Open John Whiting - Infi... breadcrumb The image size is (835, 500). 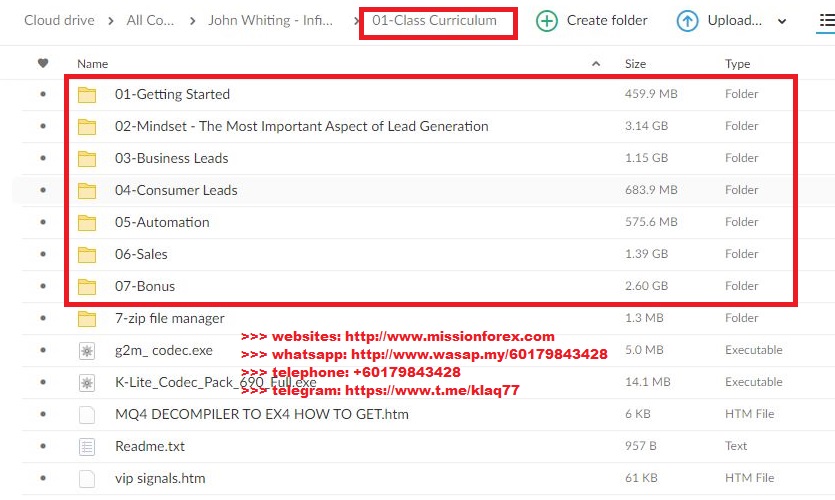tap(270, 20)
